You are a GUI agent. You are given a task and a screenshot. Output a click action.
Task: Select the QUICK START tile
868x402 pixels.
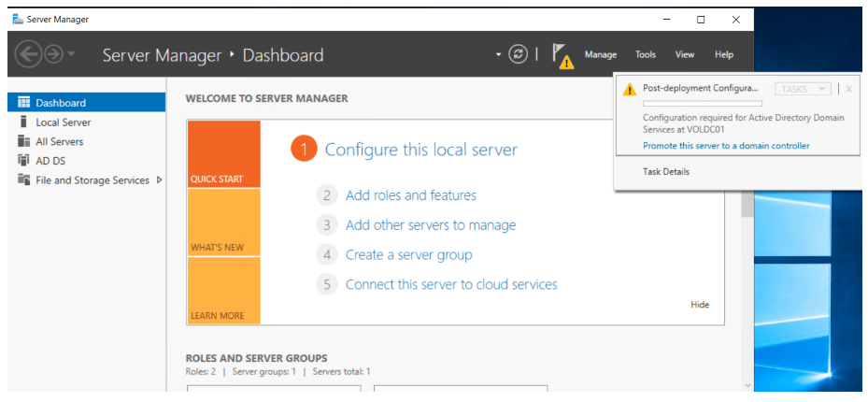pyautogui.click(x=223, y=154)
